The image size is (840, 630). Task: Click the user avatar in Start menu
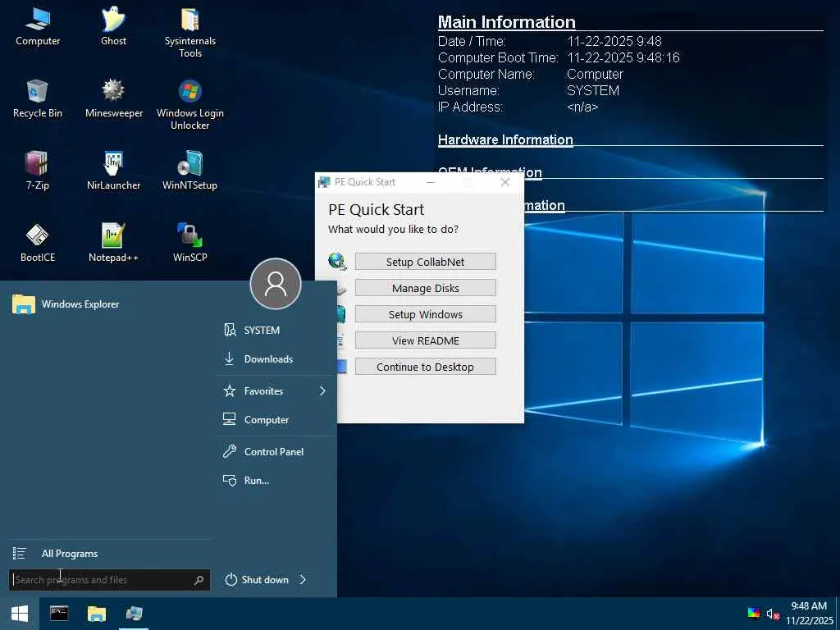[276, 284]
